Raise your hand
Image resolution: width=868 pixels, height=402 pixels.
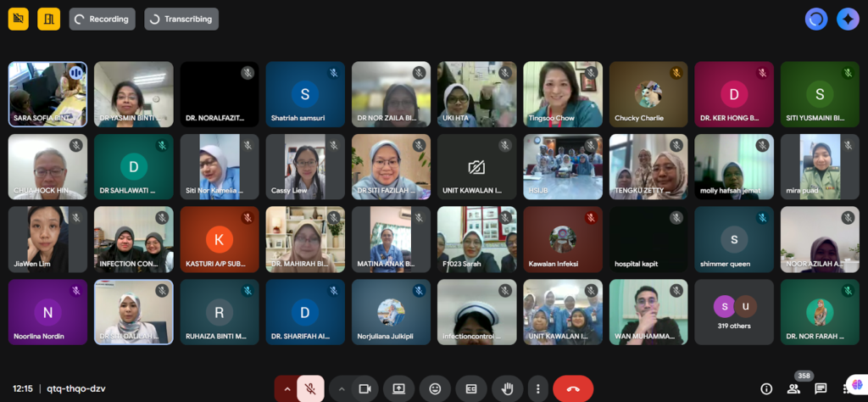(x=508, y=388)
